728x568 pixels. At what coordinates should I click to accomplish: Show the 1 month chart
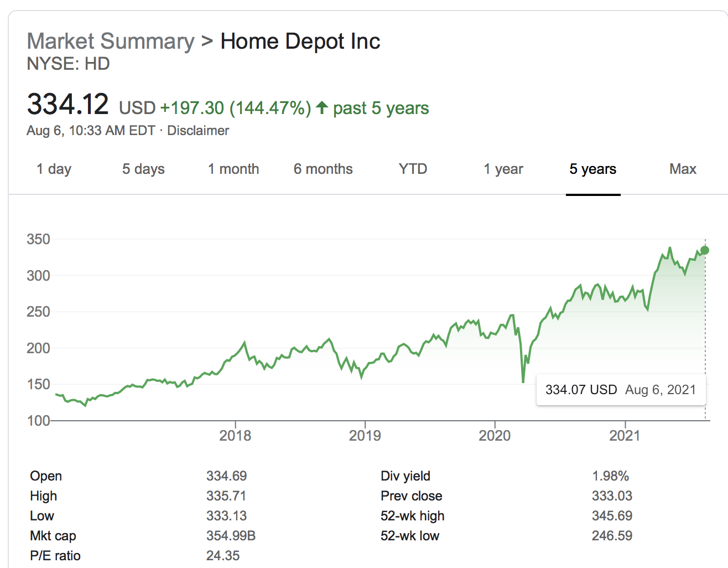click(x=233, y=169)
